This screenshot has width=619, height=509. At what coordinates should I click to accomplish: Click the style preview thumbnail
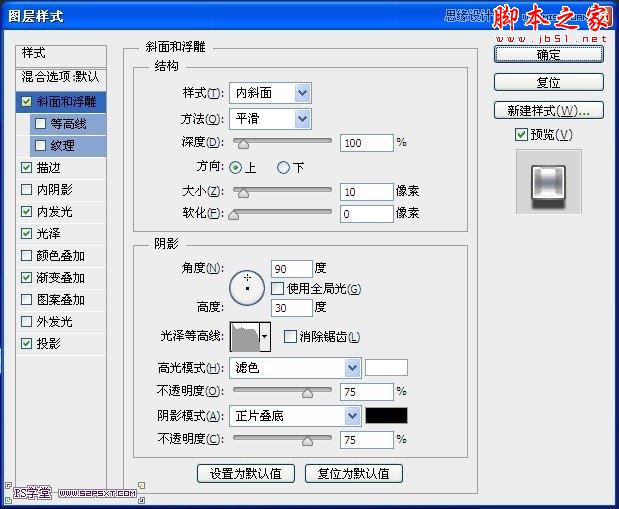pyautogui.click(x=549, y=182)
